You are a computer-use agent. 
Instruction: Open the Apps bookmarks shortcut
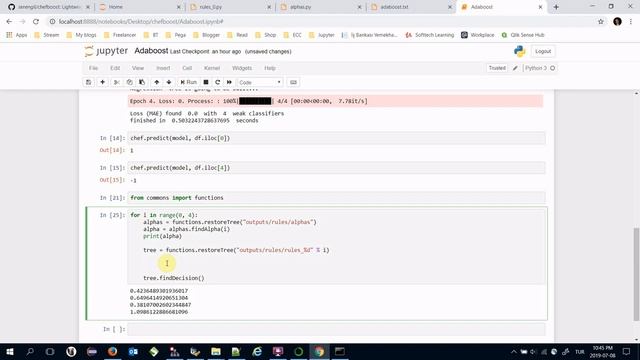click(17, 35)
